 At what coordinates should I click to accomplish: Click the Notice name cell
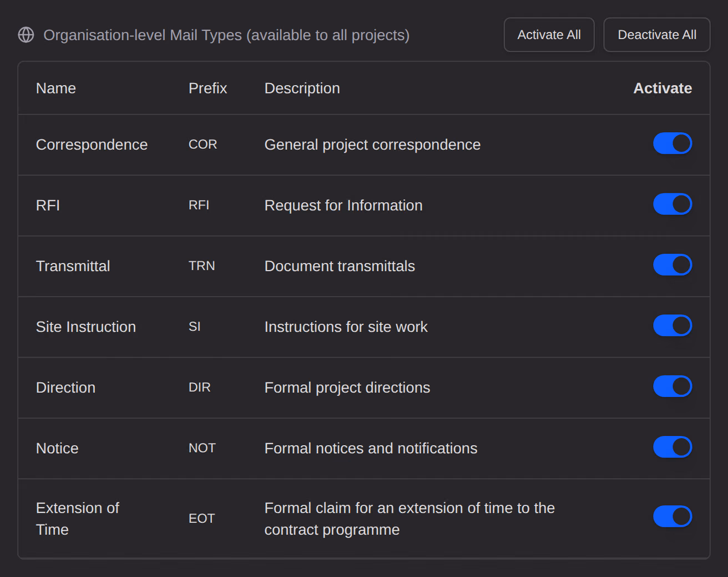[x=57, y=448]
